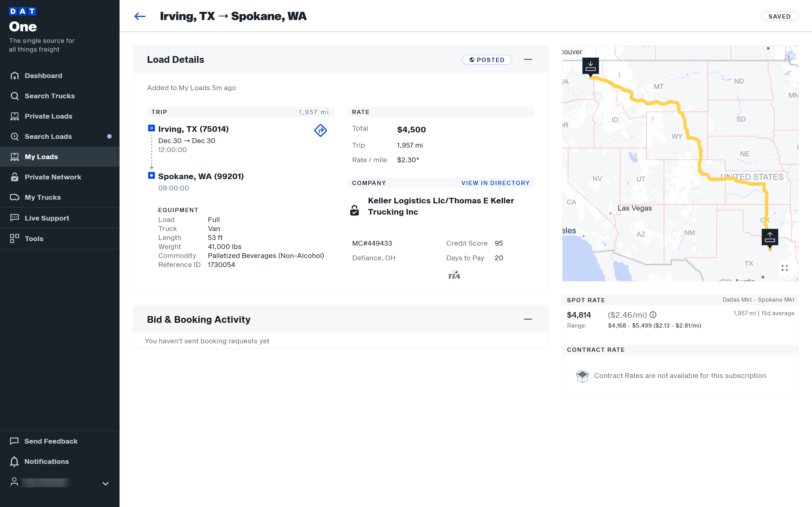Click the destination pin on map
This screenshot has width=812, height=507.
click(590, 66)
